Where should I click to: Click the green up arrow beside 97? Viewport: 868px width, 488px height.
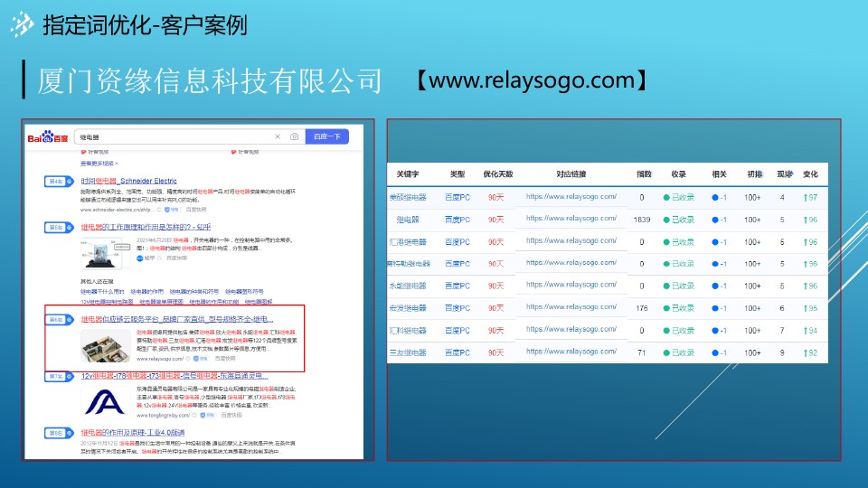click(804, 197)
